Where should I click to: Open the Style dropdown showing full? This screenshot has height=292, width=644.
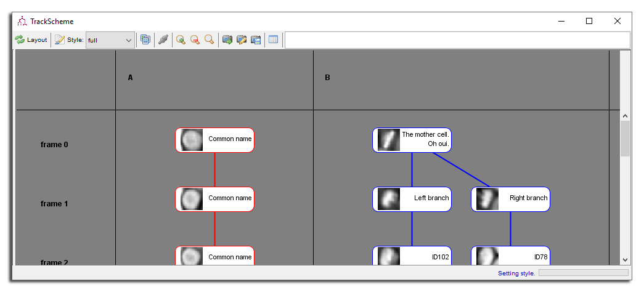click(x=110, y=40)
